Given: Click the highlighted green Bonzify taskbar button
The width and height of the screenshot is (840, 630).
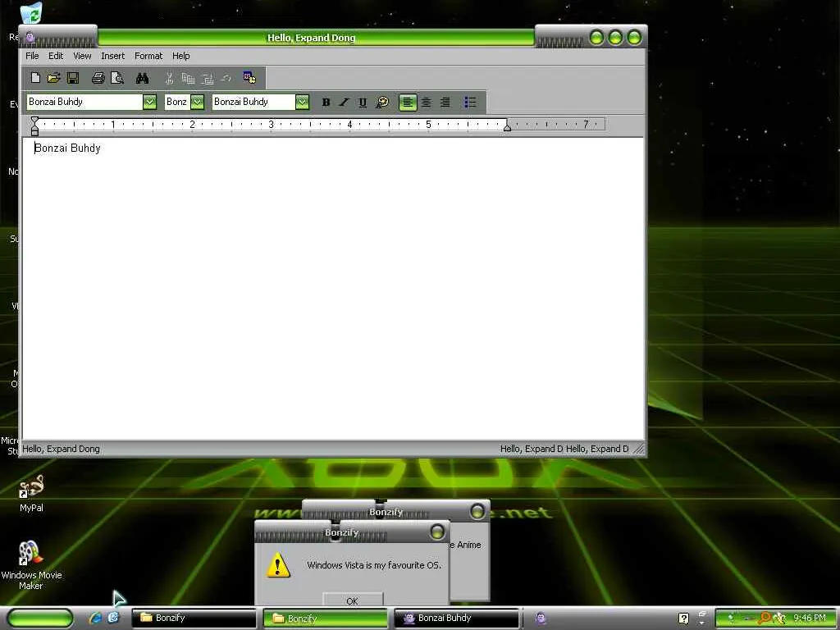Looking at the screenshot, I should (x=325, y=618).
